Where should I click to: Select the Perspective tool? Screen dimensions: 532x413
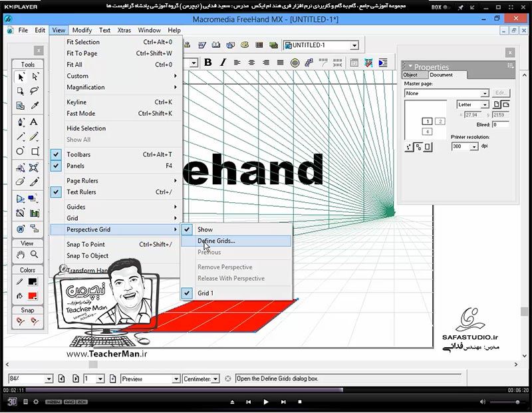21,199
